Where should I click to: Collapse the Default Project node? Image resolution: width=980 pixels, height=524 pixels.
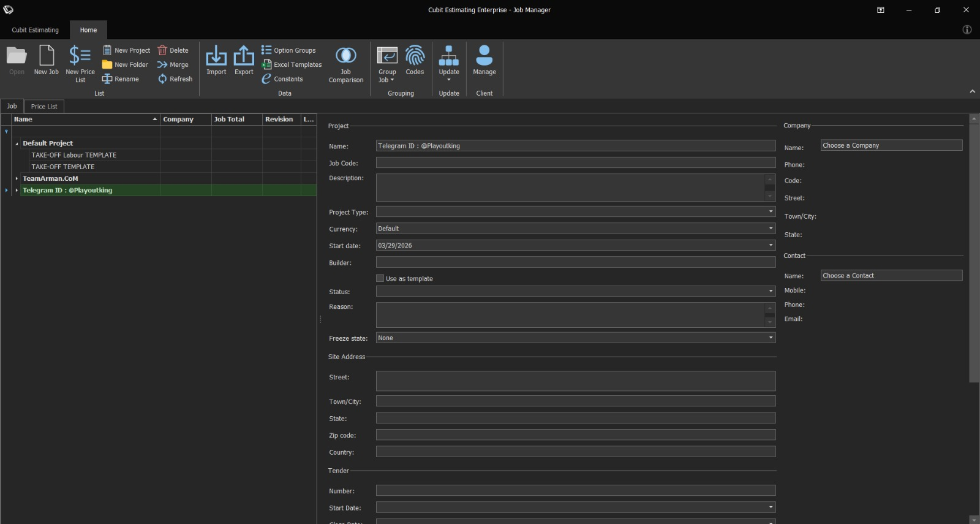17,143
